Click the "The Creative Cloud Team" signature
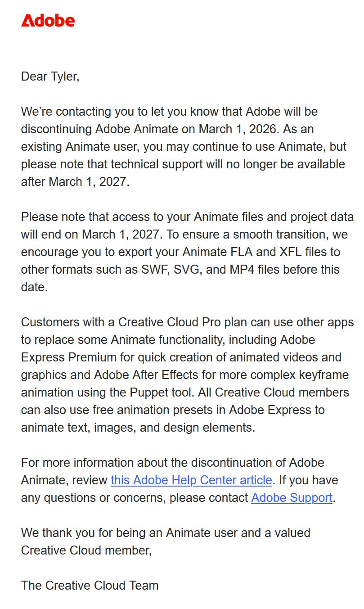The image size is (364, 609). coord(90,586)
